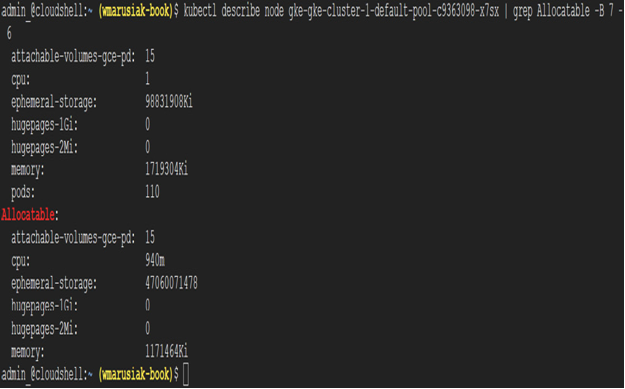The image size is (625, 389).
Task: Click the allocatable memory value 1171464Ki
Action: (x=166, y=351)
